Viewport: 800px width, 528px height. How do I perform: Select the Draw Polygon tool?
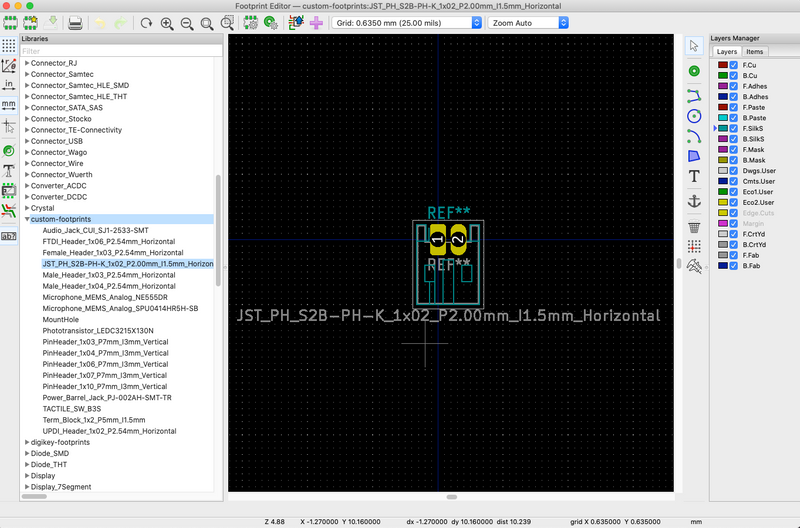tap(694, 155)
